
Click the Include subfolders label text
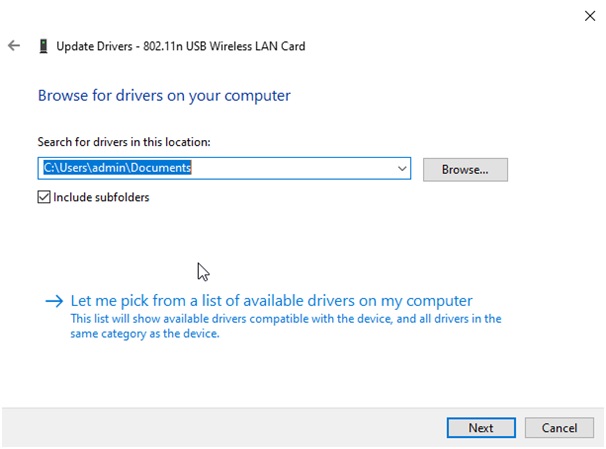pyautogui.click(x=101, y=198)
